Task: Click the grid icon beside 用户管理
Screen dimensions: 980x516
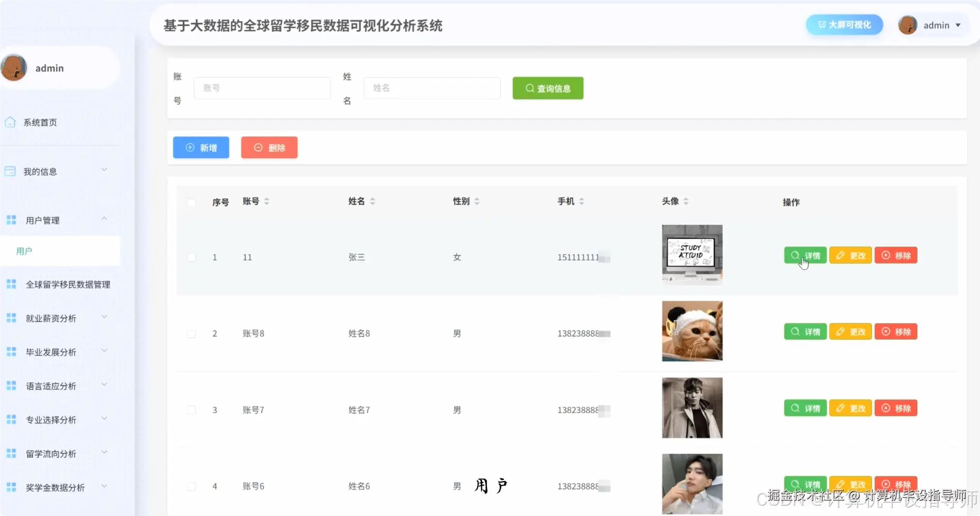Action: 11,220
